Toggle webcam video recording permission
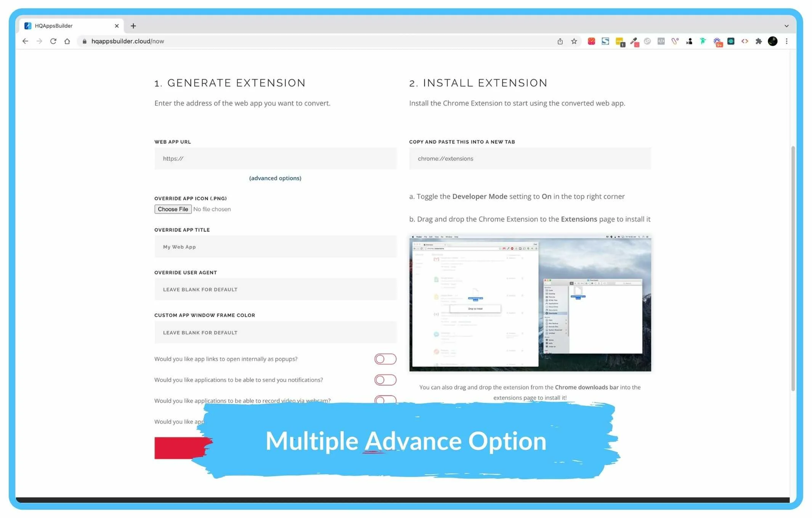The width and height of the screenshot is (812, 518). tap(385, 399)
